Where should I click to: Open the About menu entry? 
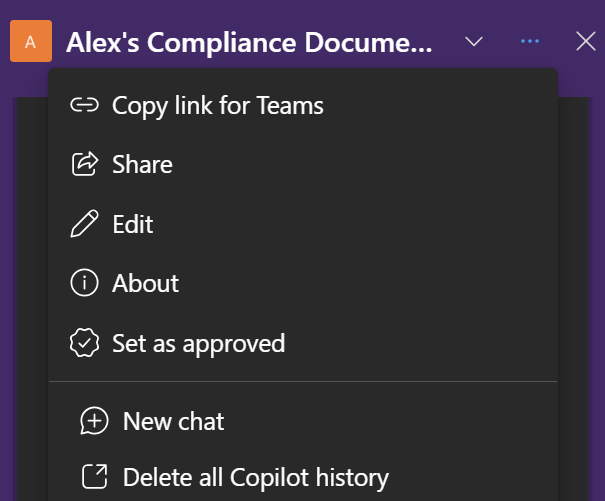(x=146, y=284)
